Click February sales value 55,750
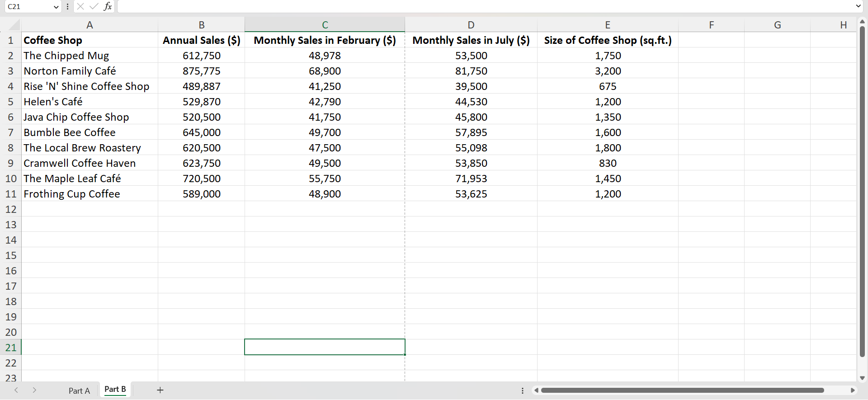Image resolution: width=868 pixels, height=400 pixels. (325, 179)
